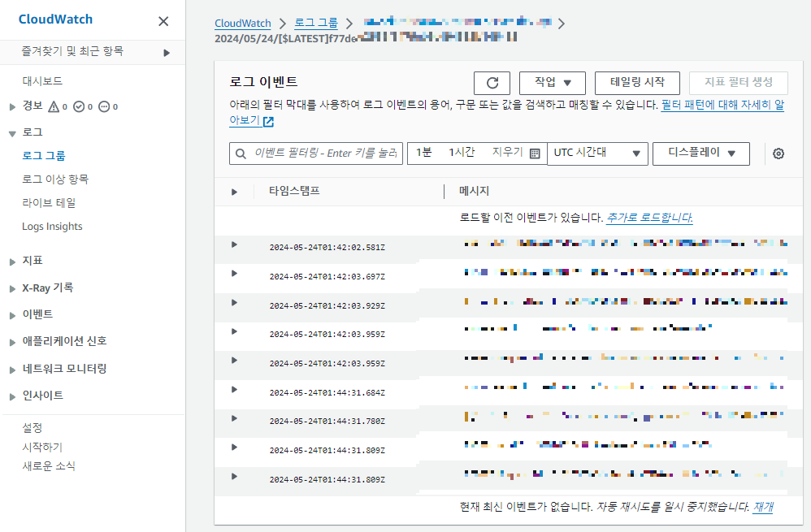Click the CloudWatch breadcrumb link
811x532 pixels.
pyautogui.click(x=243, y=24)
